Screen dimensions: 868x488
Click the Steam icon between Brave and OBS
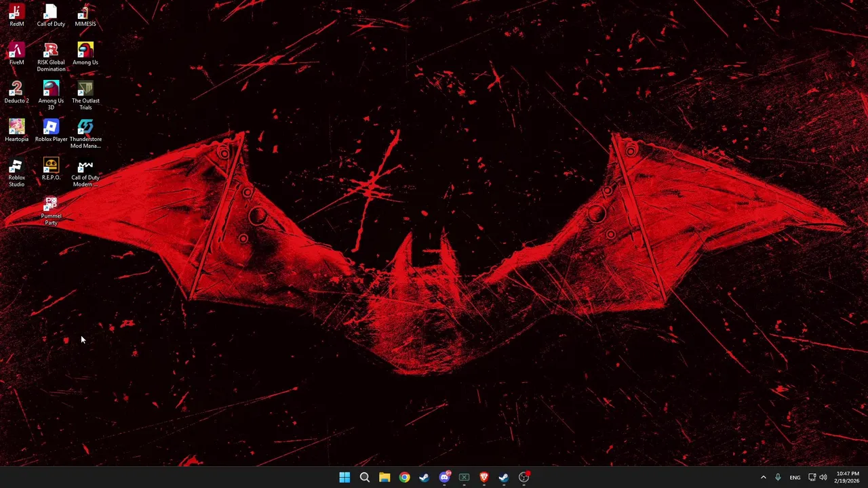[504, 477]
